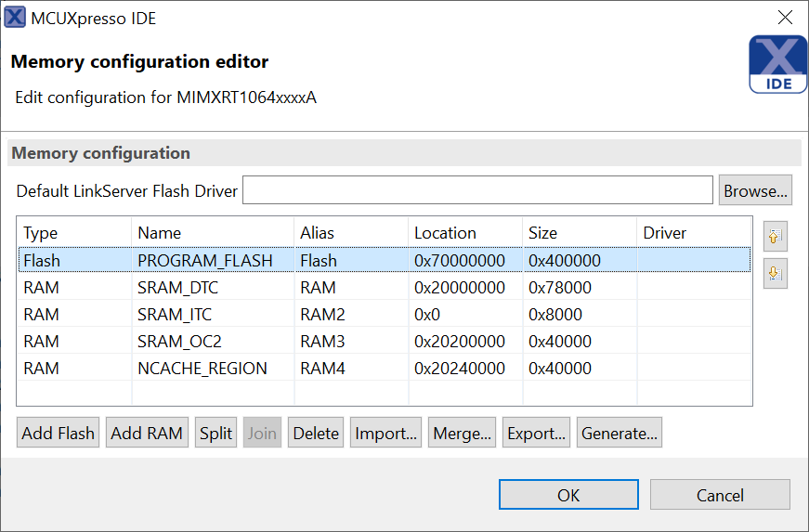This screenshot has width=809, height=532.
Task: Click the Split button
Action: pos(216,433)
